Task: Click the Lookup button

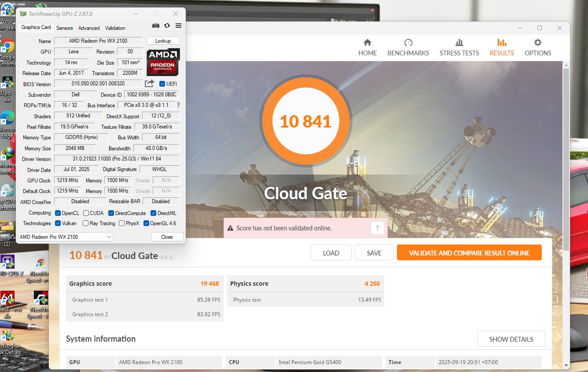Action: coord(163,41)
